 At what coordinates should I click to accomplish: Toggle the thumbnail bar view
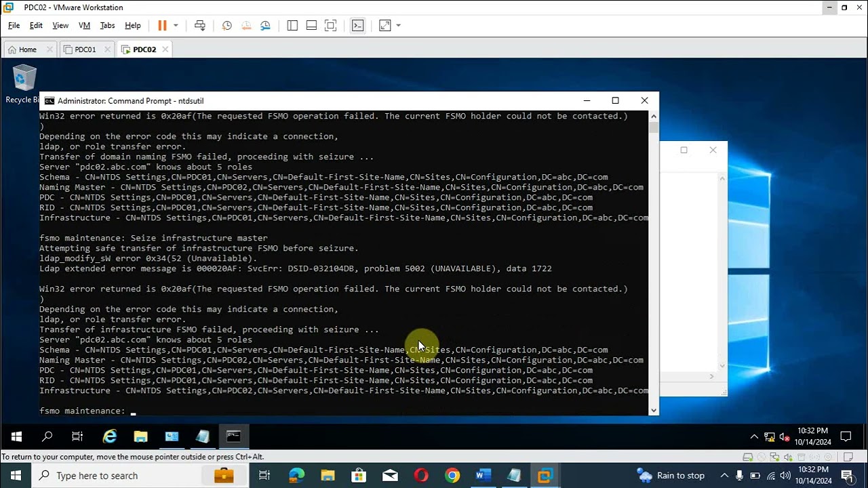tap(311, 26)
